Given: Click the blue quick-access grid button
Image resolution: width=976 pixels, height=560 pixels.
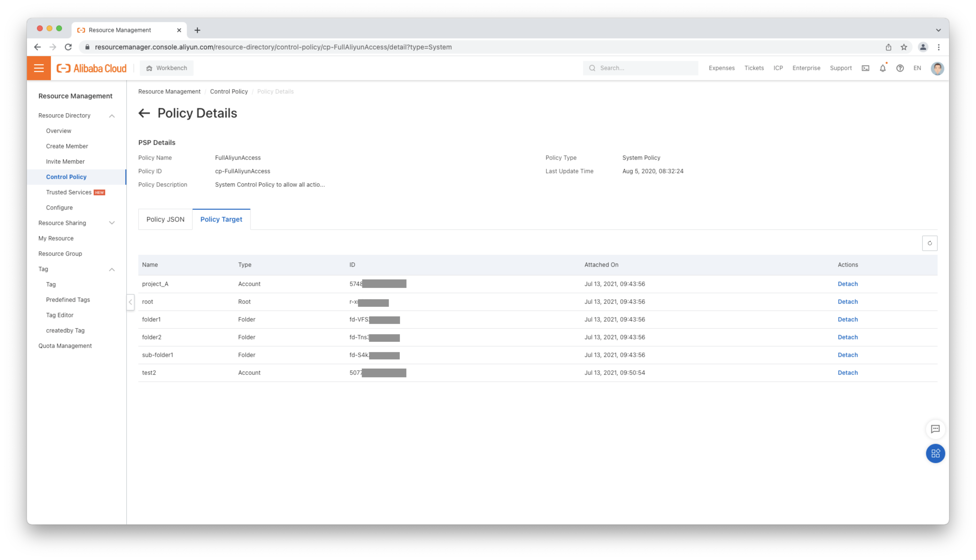Looking at the screenshot, I should (x=935, y=453).
